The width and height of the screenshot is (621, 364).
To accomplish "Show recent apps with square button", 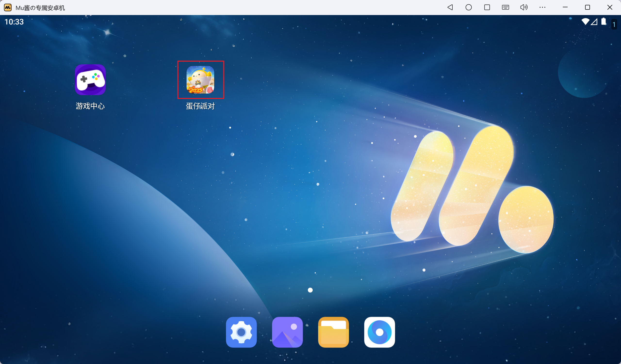I will tap(487, 7).
